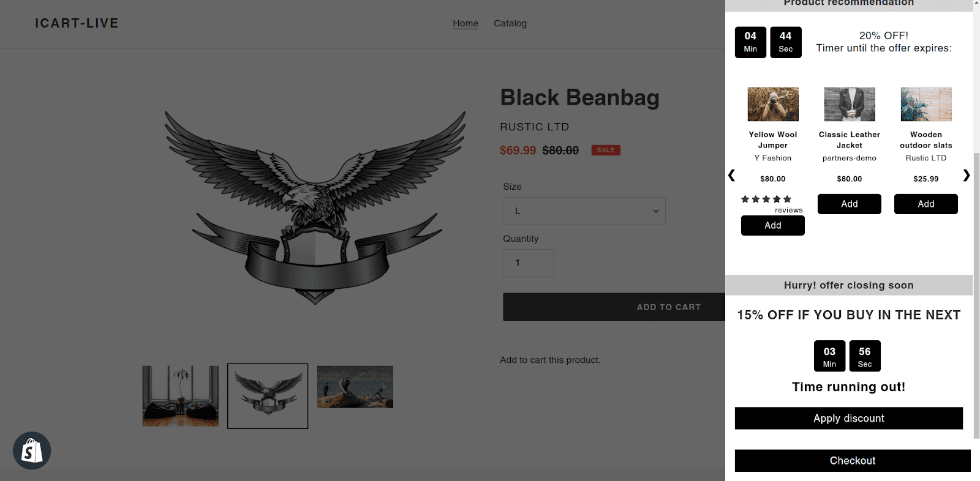This screenshot has width=980, height=481.
Task: Add Wooden outdoor slats to cart
Action: (x=926, y=204)
